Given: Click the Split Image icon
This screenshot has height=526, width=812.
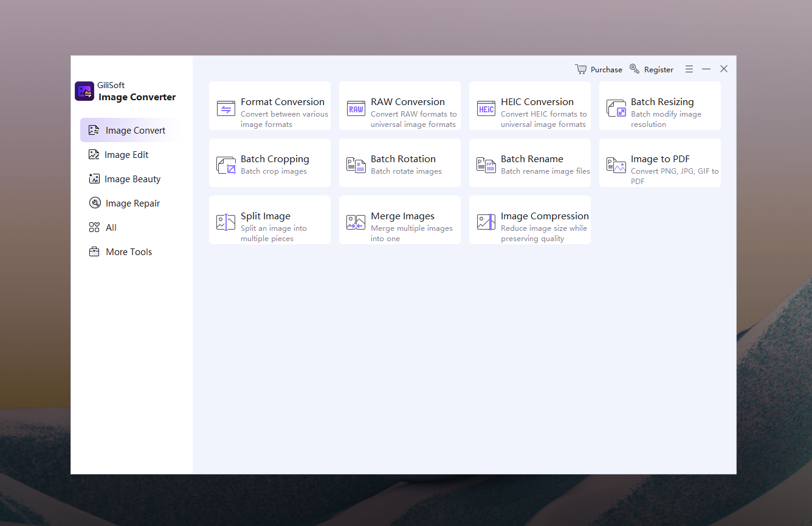Looking at the screenshot, I should coord(226,222).
